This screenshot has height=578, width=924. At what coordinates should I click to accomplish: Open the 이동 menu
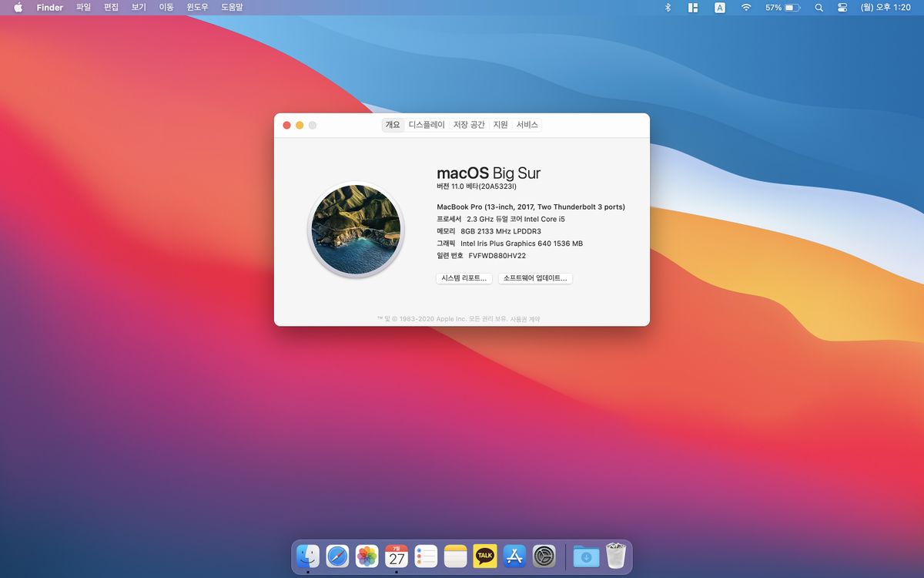pyautogui.click(x=166, y=7)
